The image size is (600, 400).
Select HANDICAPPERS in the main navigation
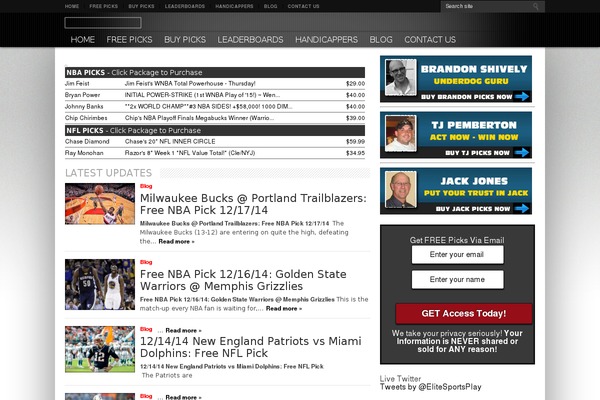tap(326, 39)
